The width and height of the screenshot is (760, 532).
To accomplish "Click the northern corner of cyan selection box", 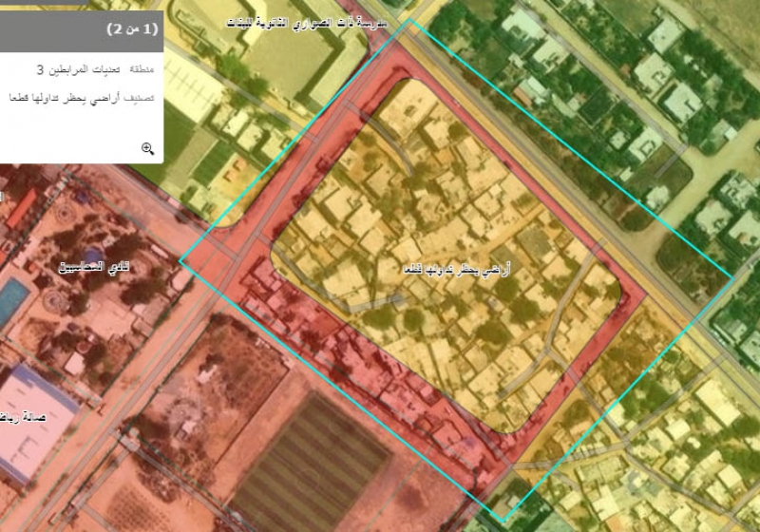I will [x=410, y=20].
